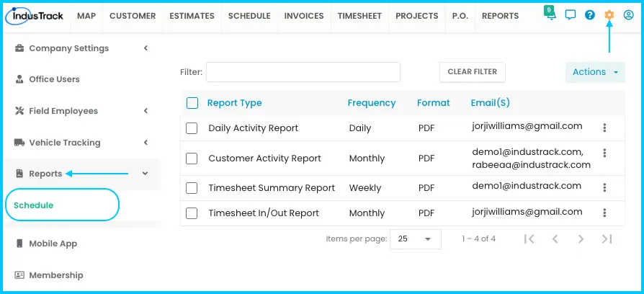644x294 pixels.
Task: Go to first page of results
Action: [529, 239]
